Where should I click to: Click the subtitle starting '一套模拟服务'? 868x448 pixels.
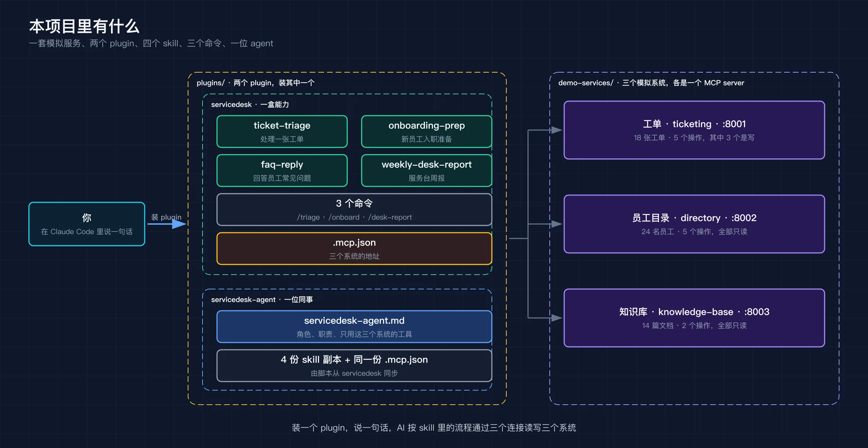click(151, 43)
